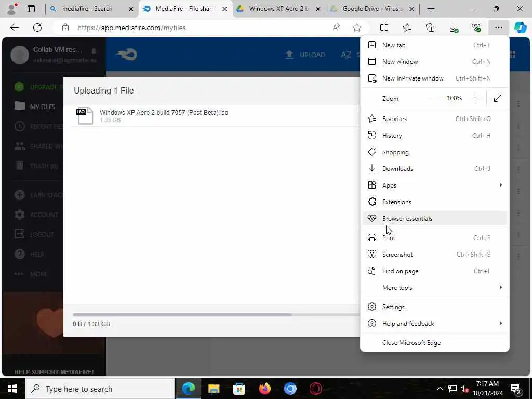Click the ISO file icon in upload list
Viewport: 532px width, 399px height.
click(85, 115)
